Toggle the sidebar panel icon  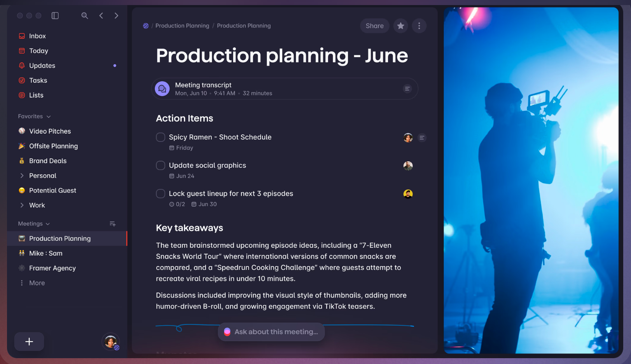(x=55, y=16)
